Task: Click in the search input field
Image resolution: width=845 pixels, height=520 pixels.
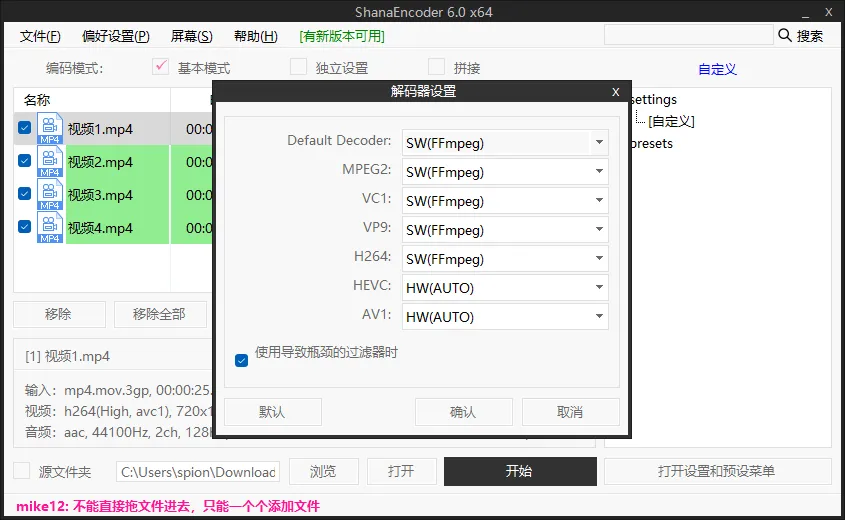Action: [689, 35]
